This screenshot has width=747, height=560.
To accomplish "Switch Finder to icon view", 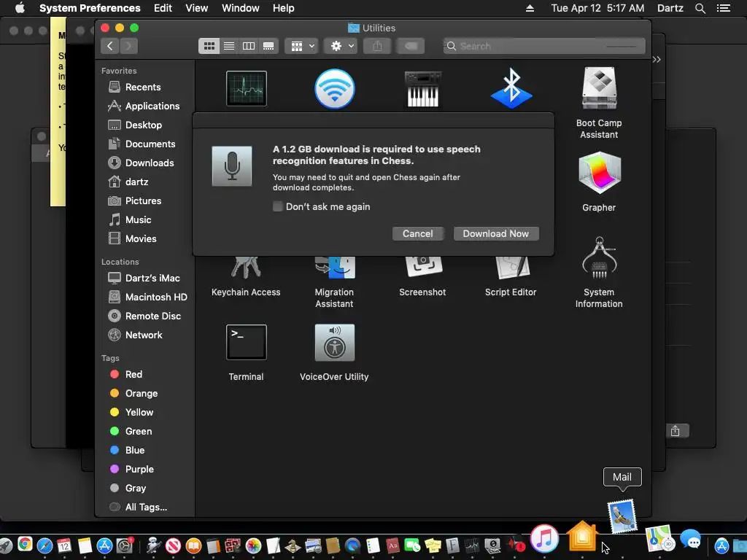I will 209,46.
